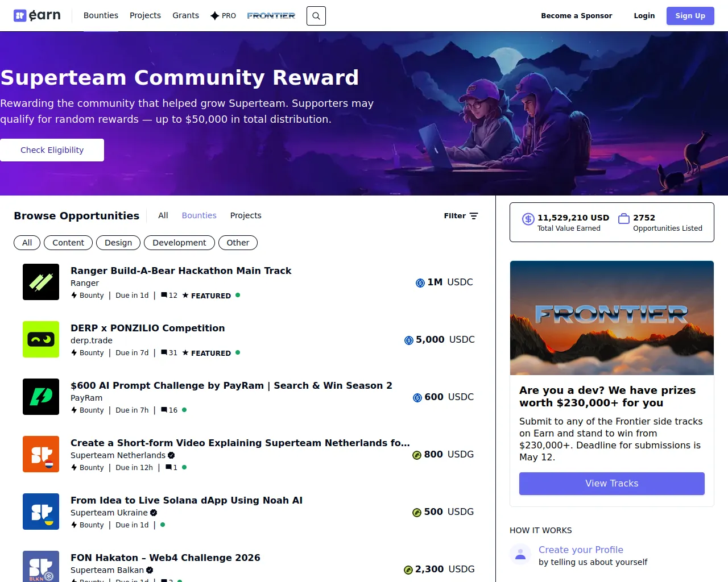Viewport: 728px width, 582px height.
Task: Click the USDC coin icon next to 600
Action: tap(417, 398)
